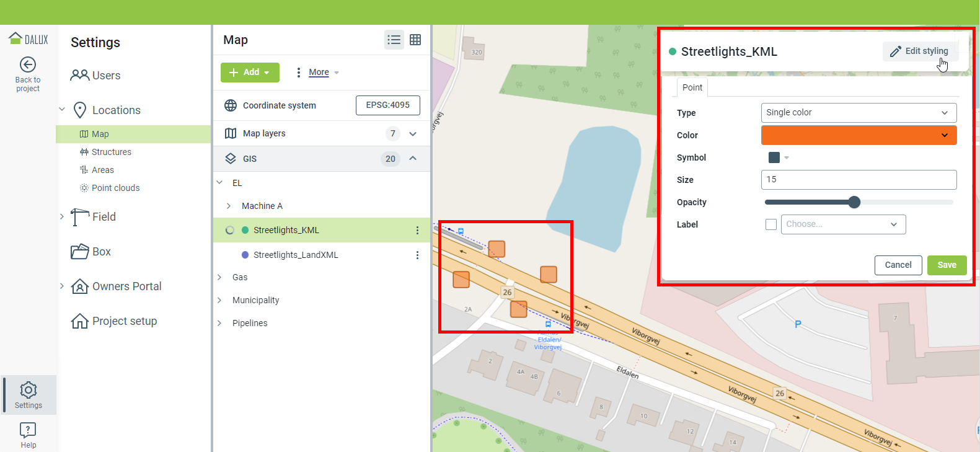980x452 pixels.
Task: Collapse the GIS section
Action: click(x=413, y=159)
